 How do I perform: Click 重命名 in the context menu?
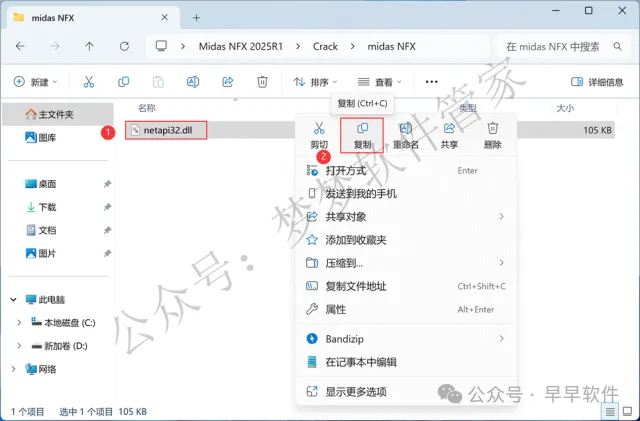coord(405,136)
